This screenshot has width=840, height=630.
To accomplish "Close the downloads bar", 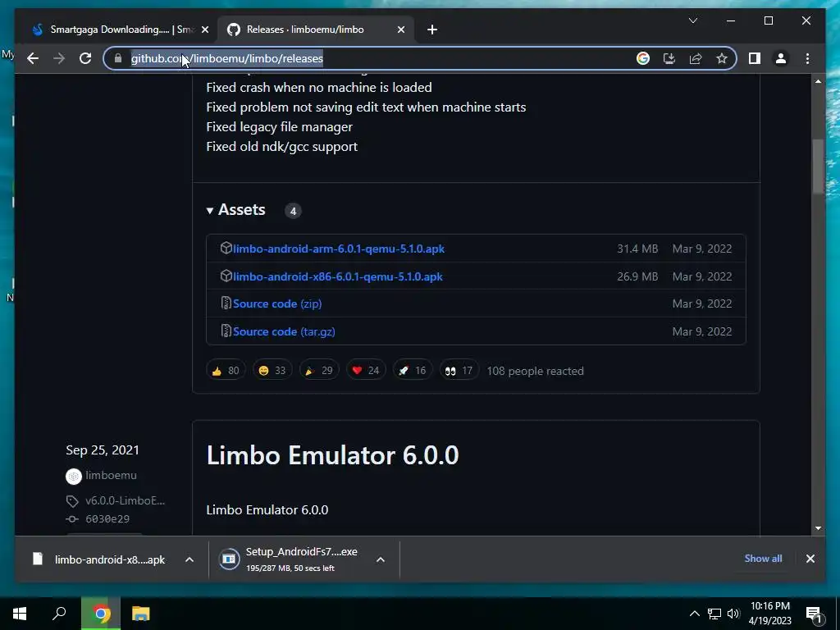I will [x=810, y=558].
